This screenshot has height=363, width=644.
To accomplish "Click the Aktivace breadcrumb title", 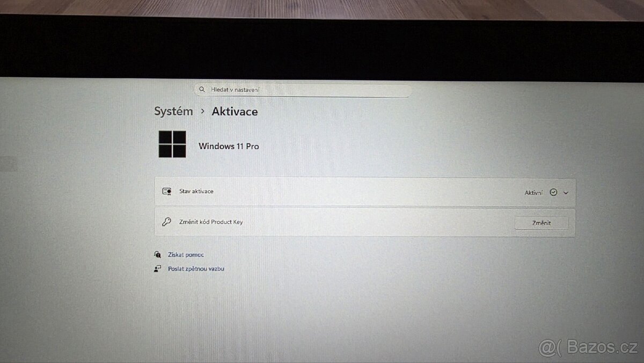I will [235, 112].
